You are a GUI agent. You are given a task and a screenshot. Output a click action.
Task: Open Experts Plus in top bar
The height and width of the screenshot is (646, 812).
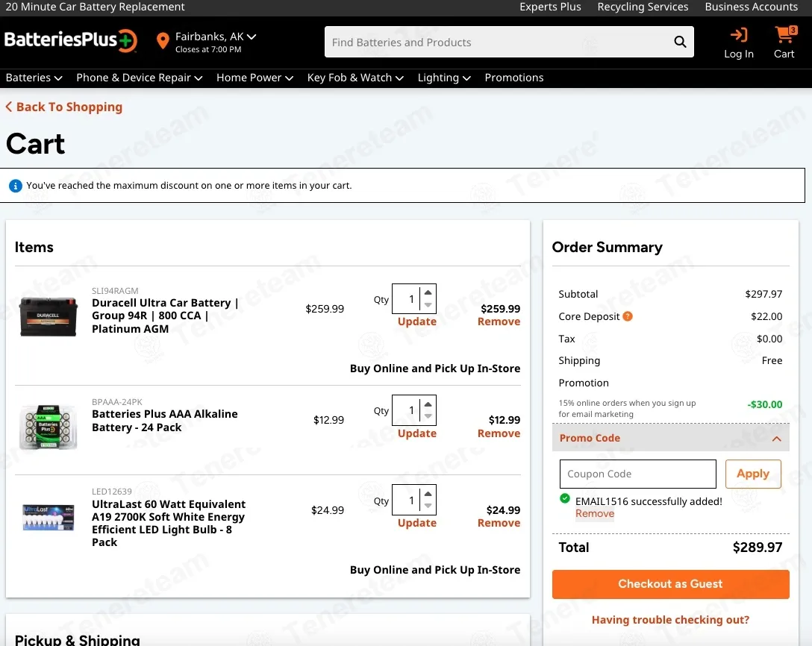(550, 7)
